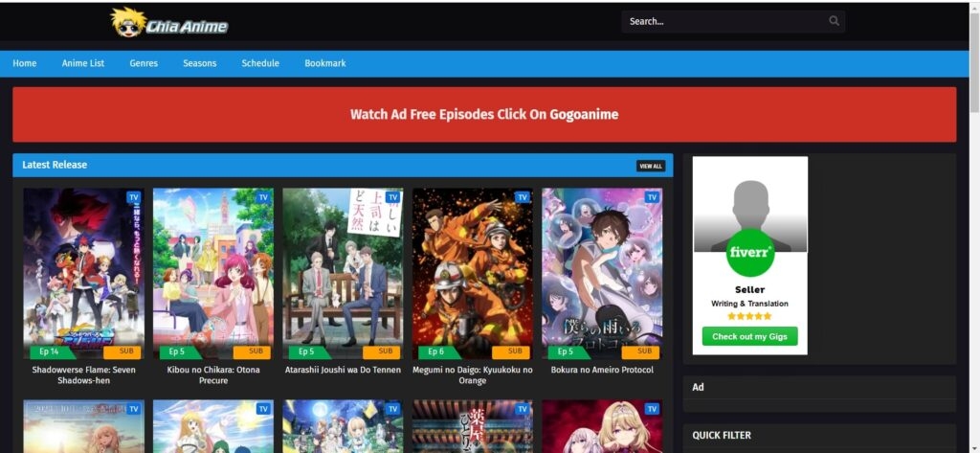This screenshot has height=453, width=980.
Task: Open the Bookmark menu
Action: coord(325,63)
